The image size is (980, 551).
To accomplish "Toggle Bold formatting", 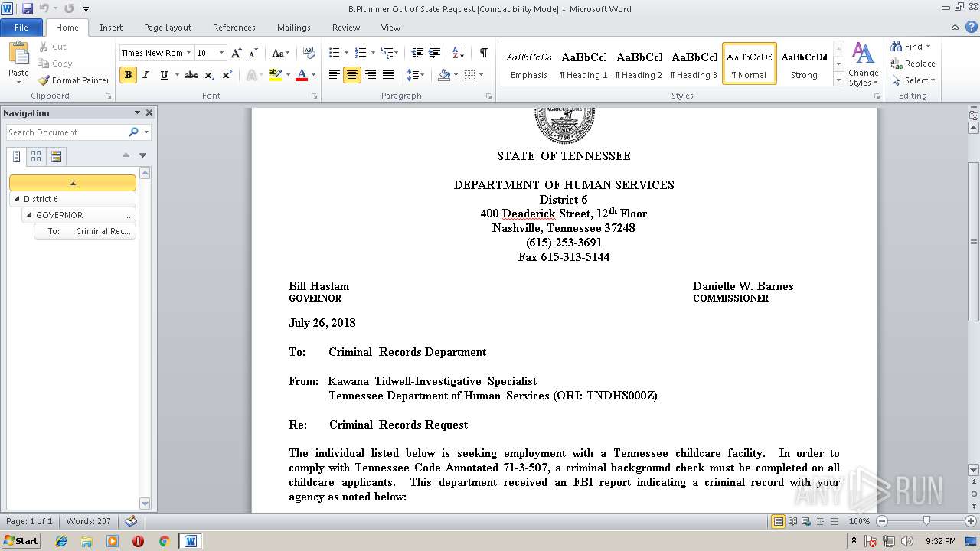I will [128, 75].
